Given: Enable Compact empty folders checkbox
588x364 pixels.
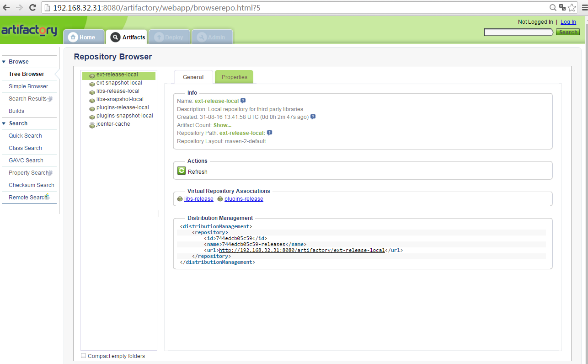Looking at the screenshot, I should (83, 355).
